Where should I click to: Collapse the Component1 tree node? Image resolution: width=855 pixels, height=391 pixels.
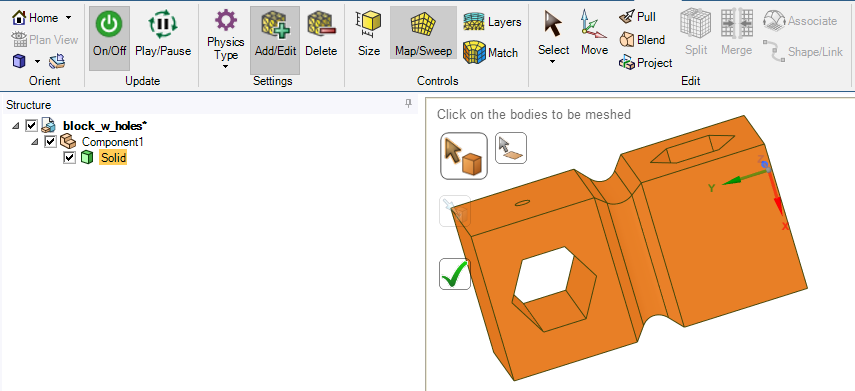[35, 142]
